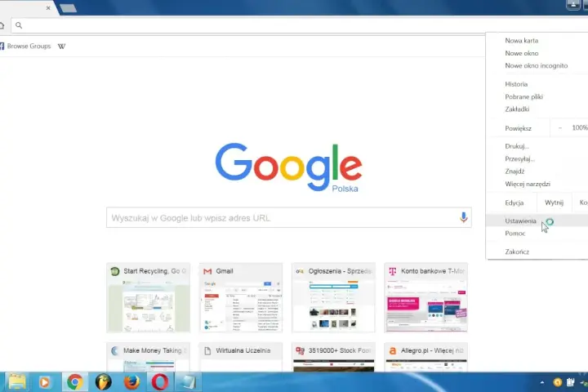The image size is (588, 392).
Task: Decrease zoom with minus button
Action: (x=560, y=128)
